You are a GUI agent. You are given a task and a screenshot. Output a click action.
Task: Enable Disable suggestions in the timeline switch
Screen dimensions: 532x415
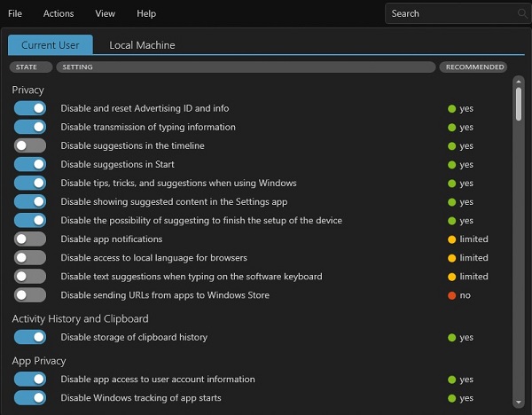[x=30, y=145]
